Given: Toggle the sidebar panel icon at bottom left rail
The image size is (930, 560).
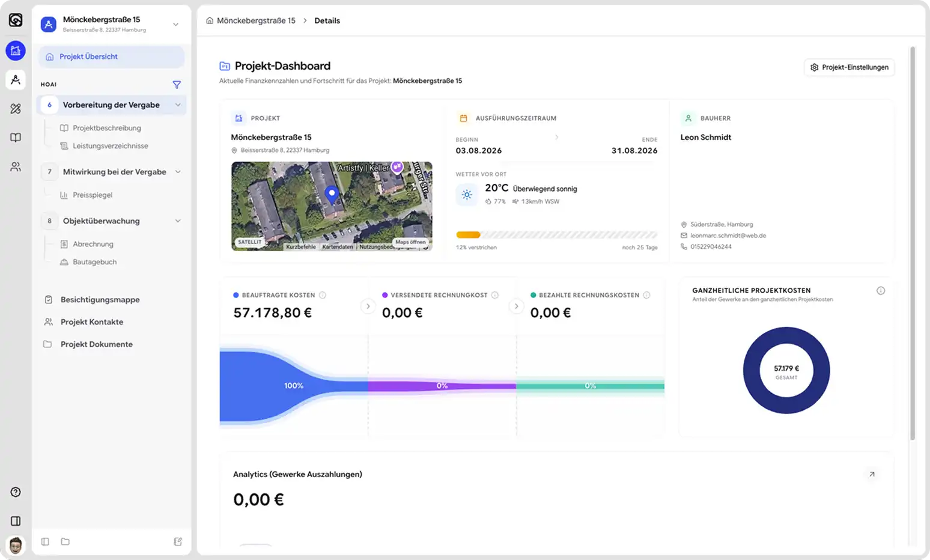Looking at the screenshot, I should (16, 521).
